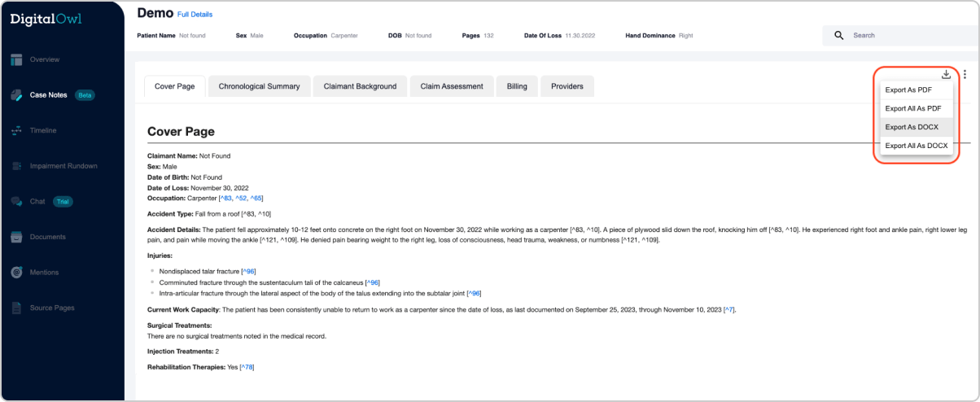Choose Export As DOCX
This screenshot has width=980, height=402.
(x=917, y=127)
